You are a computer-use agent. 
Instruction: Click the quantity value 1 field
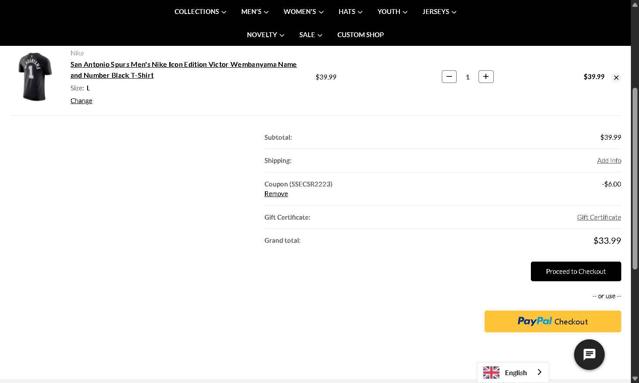click(x=467, y=77)
